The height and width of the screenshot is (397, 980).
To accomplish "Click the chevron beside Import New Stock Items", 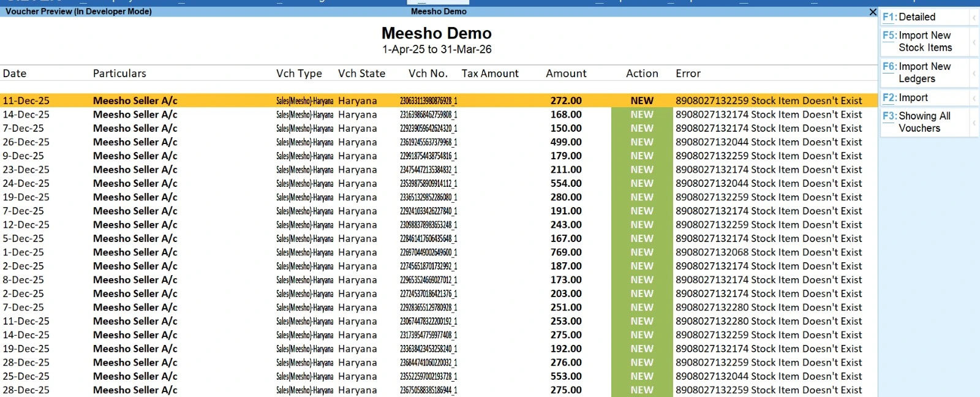I will tap(974, 42).
